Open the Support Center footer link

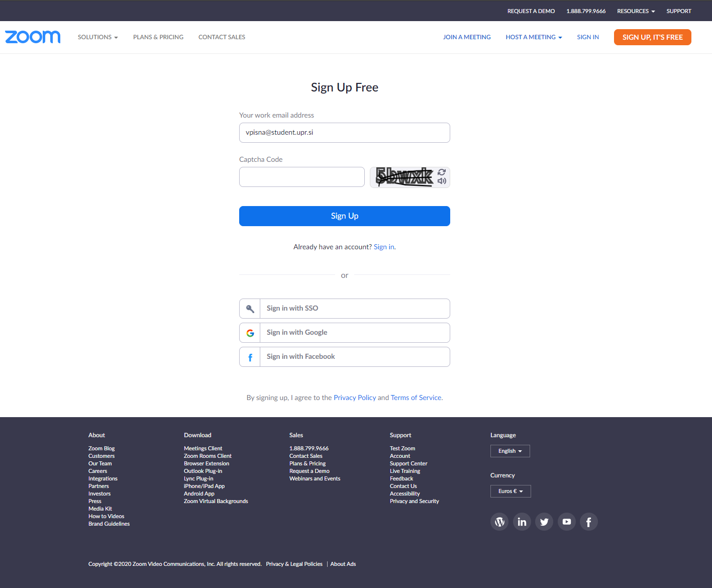pyautogui.click(x=409, y=463)
